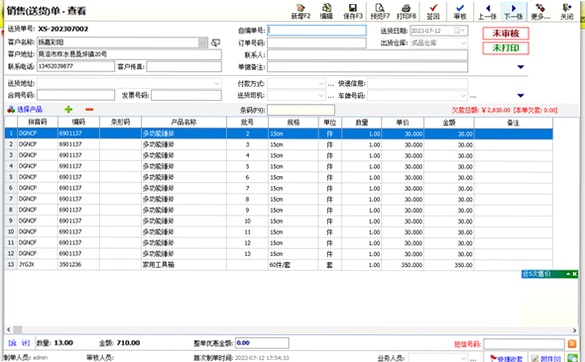585x362 pixels.
Task: Focus the 自编单号 input field
Action: 317,30
